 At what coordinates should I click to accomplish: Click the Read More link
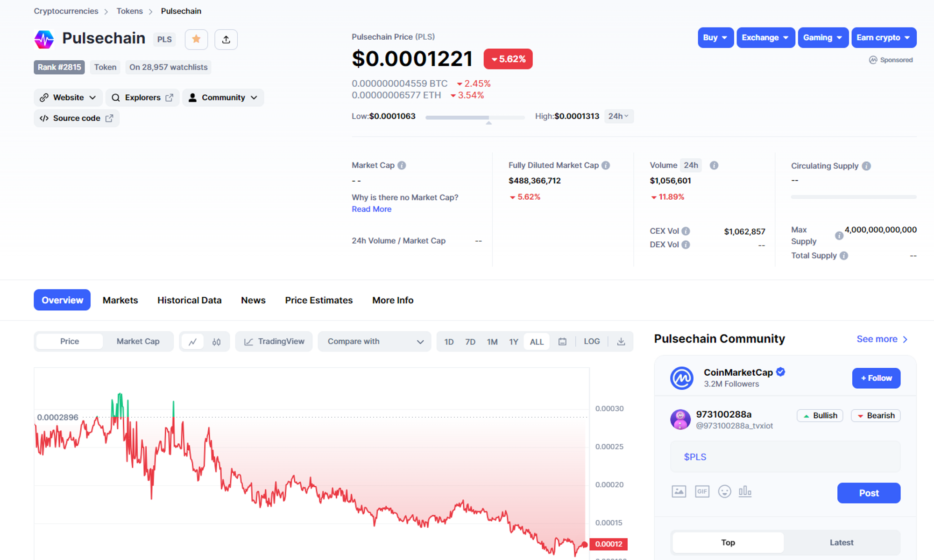tap(371, 209)
